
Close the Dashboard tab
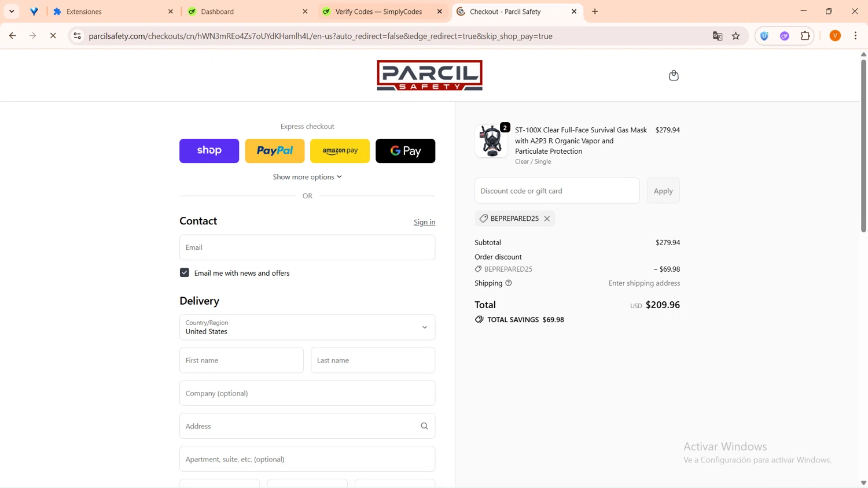click(x=305, y=12)
